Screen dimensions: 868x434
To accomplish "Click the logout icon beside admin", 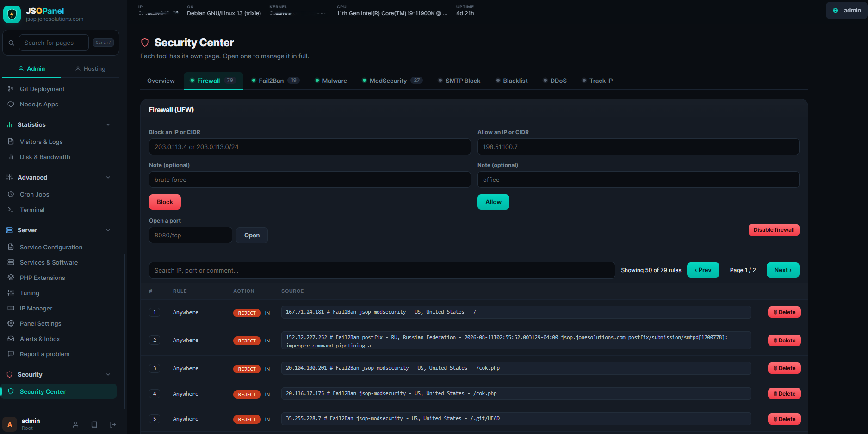I will (x=112, y=424).
